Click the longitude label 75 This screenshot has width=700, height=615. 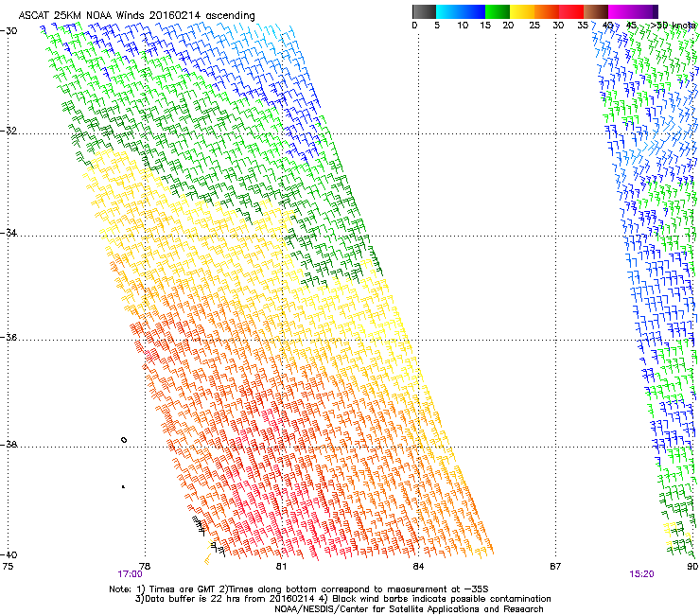tap(8, 567)
